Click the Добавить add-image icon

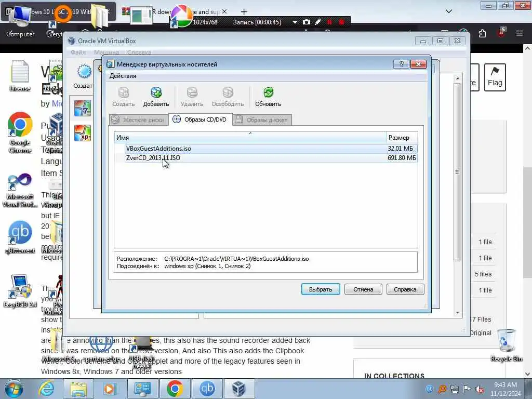point(156,96)
